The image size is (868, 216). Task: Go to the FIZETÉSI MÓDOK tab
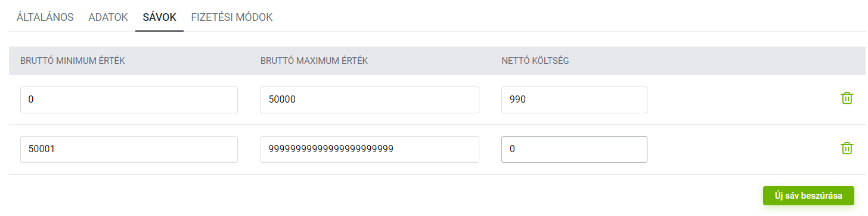pos(232,17)
